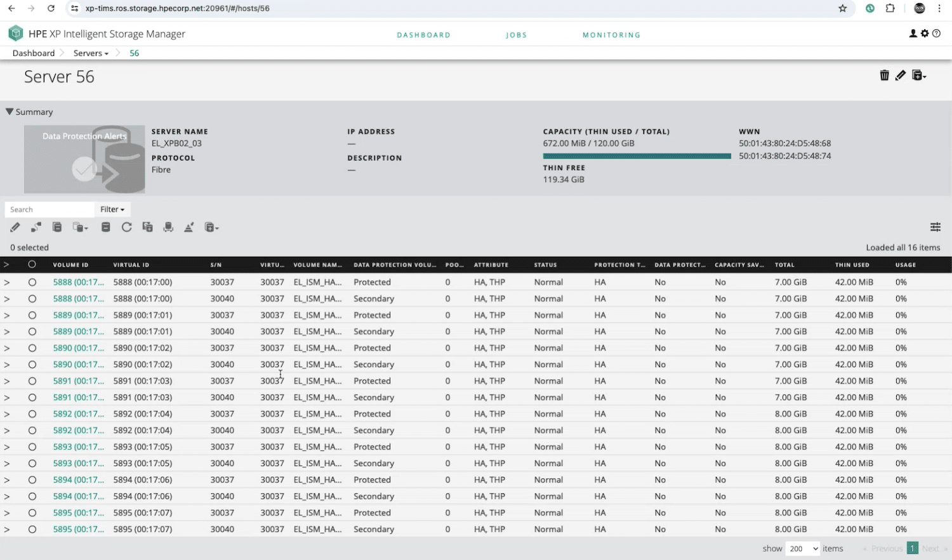Viewport: 952px width, 560px height.
Task: Change the show 200 items dropdown
Action: pos(803,549)
